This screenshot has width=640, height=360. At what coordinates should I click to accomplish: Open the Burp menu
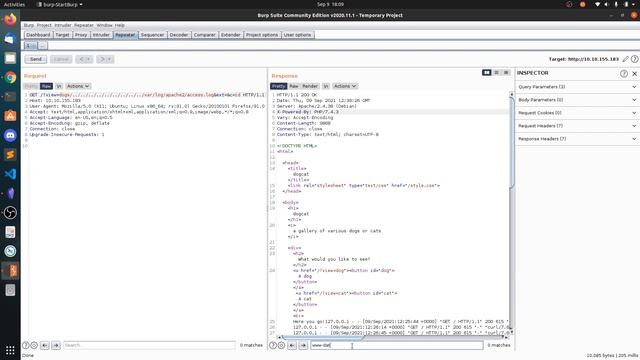[29, 25]
